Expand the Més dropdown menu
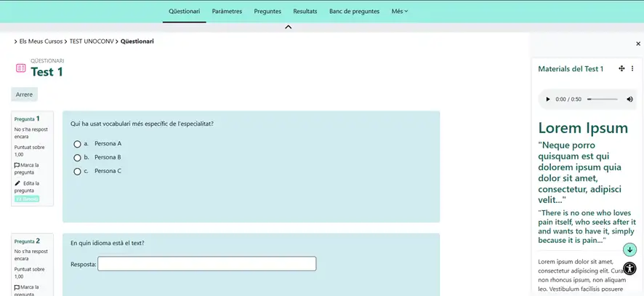Viewport: 644px width, 296px height. click(399, 11)
